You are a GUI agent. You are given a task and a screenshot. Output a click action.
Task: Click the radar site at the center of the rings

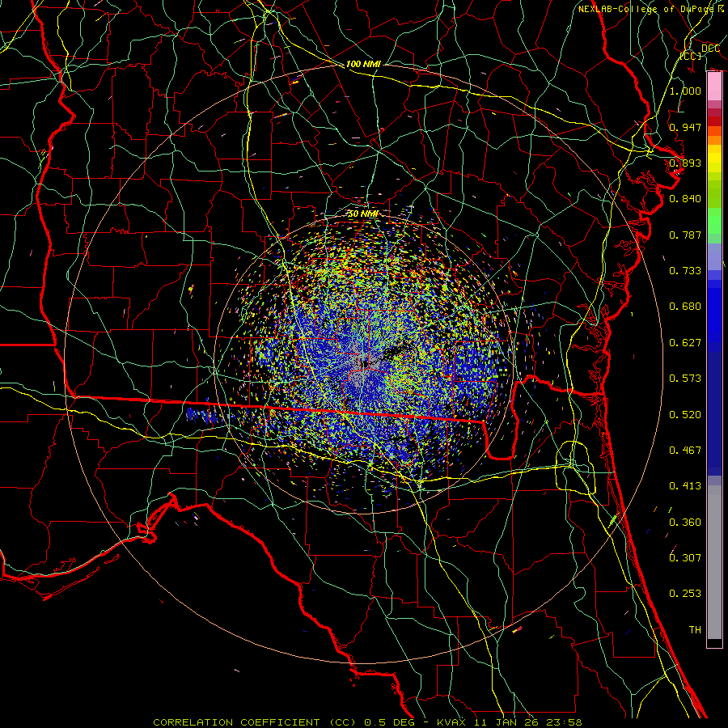363,365
